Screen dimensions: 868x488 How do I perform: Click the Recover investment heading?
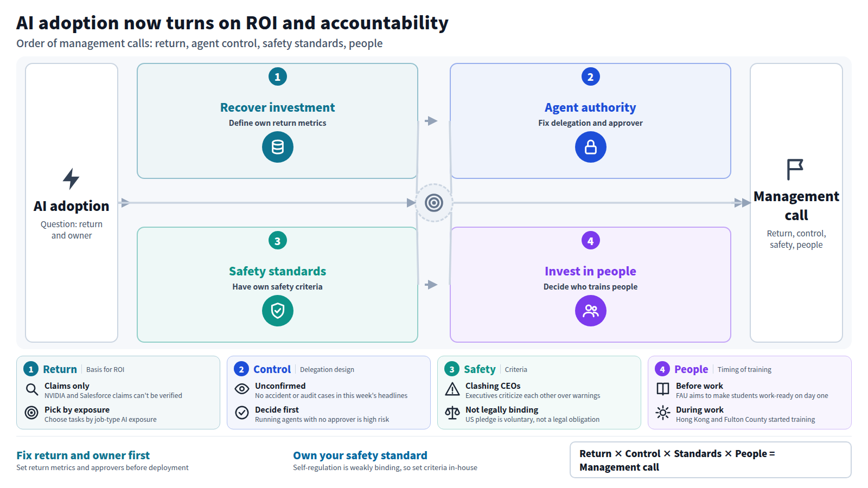(x=278, y=107)
